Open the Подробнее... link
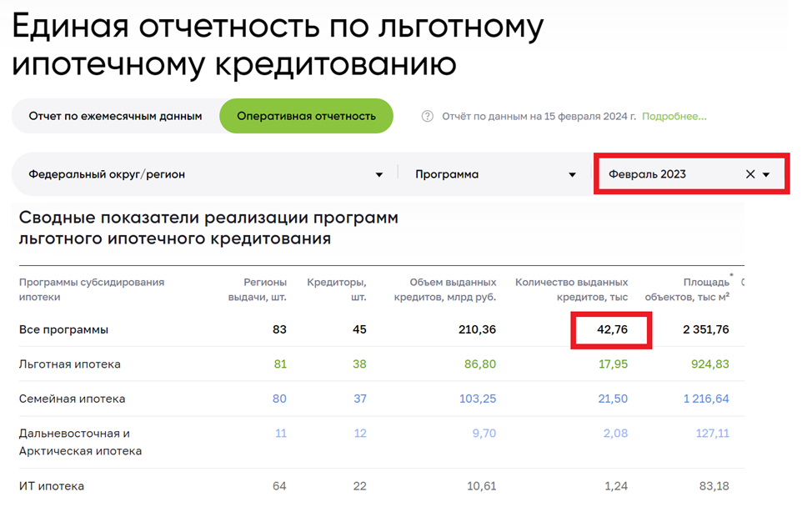The height and width of the screenshot is (507, 812). [674, 117]
